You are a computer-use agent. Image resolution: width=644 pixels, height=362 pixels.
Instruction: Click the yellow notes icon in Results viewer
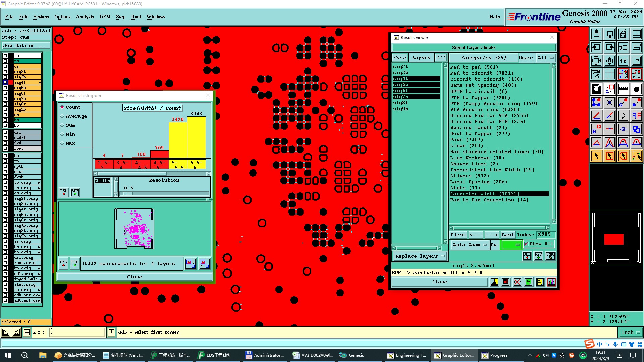pos(540,282)
